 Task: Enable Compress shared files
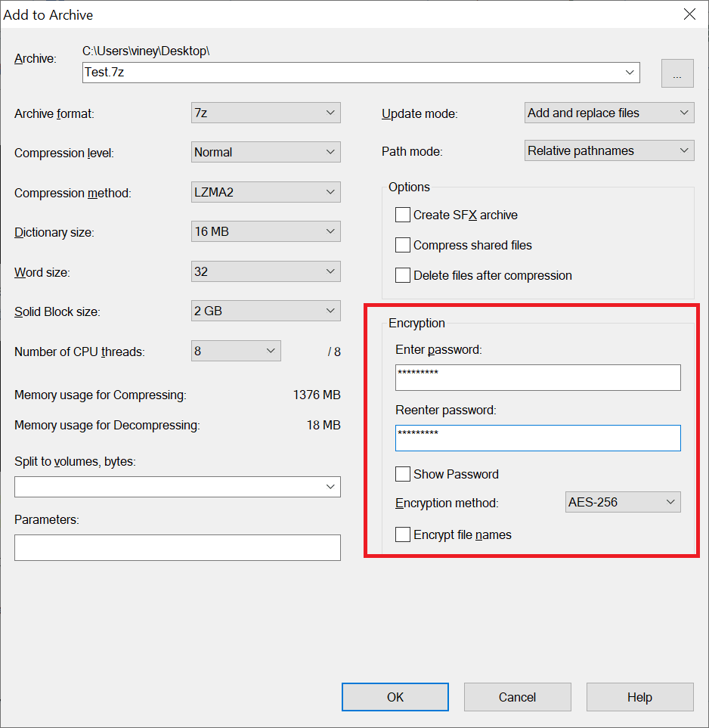point(403,245)
